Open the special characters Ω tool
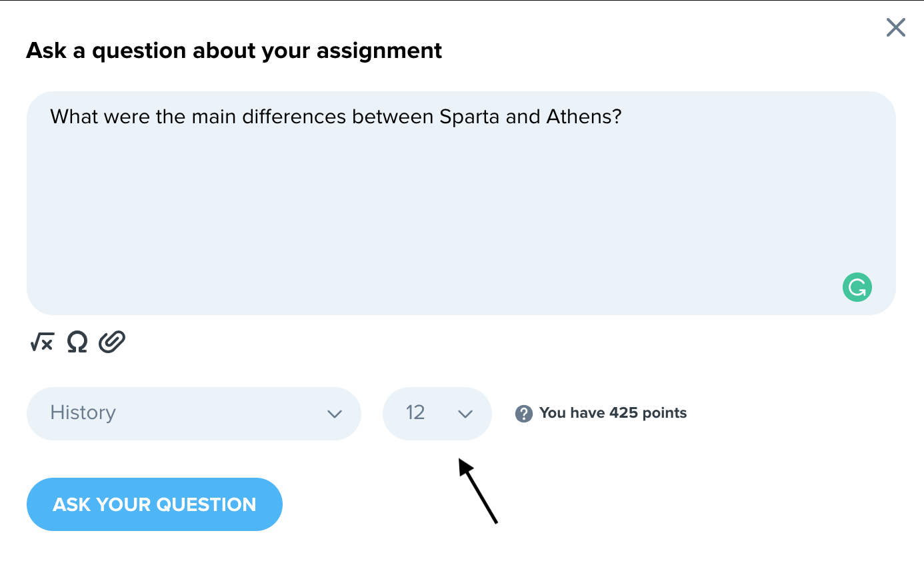Screen dimensions: 924x565 tap(76, 341)
